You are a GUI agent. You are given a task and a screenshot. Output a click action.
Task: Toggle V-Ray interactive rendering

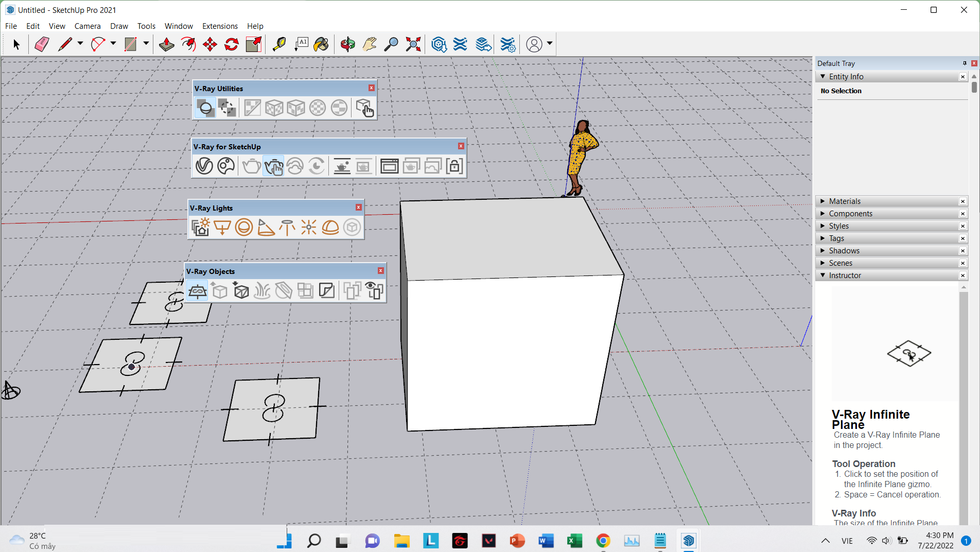coord(273,166)
